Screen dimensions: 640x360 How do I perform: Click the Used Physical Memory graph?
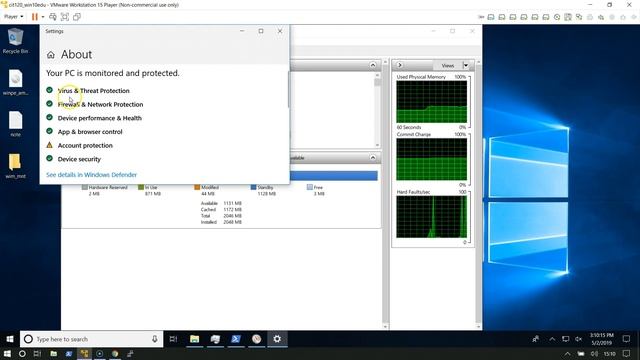[431, 102]
